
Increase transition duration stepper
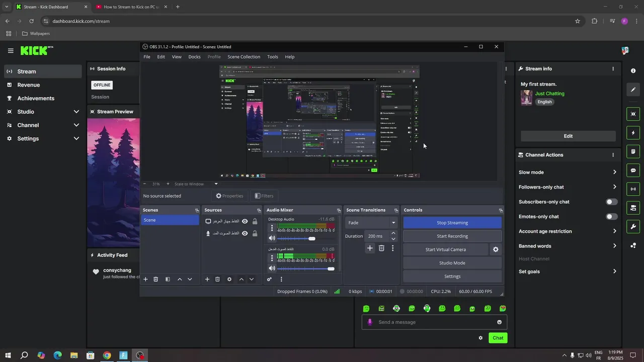(x=393, y=233)
